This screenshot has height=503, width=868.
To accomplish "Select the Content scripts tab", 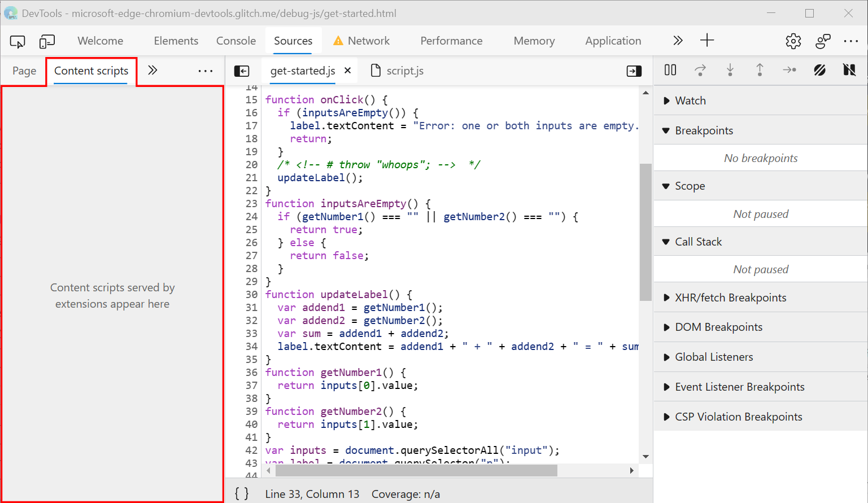I will pyautogui.click(x=91, y=71).
